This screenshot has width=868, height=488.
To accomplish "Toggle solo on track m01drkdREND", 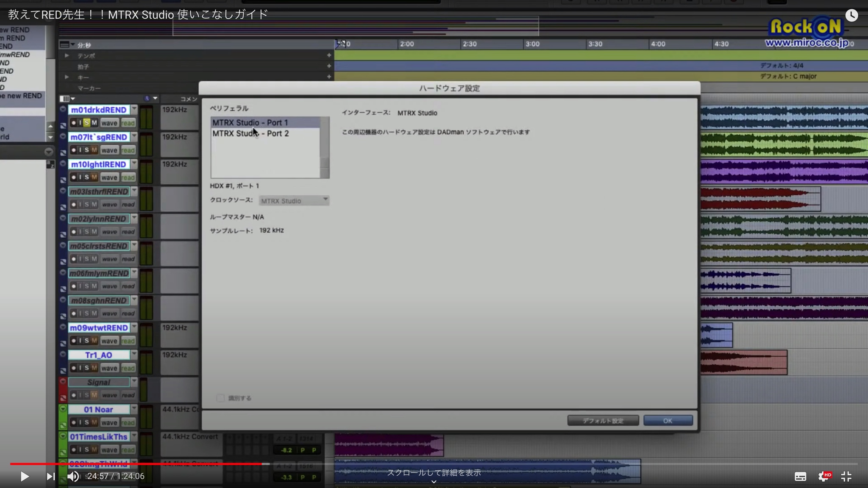I will 86,123.
